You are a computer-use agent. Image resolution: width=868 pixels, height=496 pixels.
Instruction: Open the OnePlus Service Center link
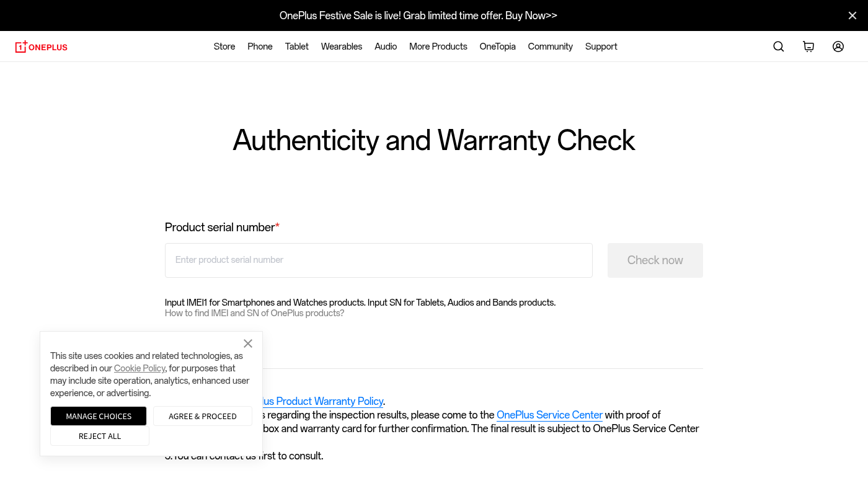click(549, 415)
